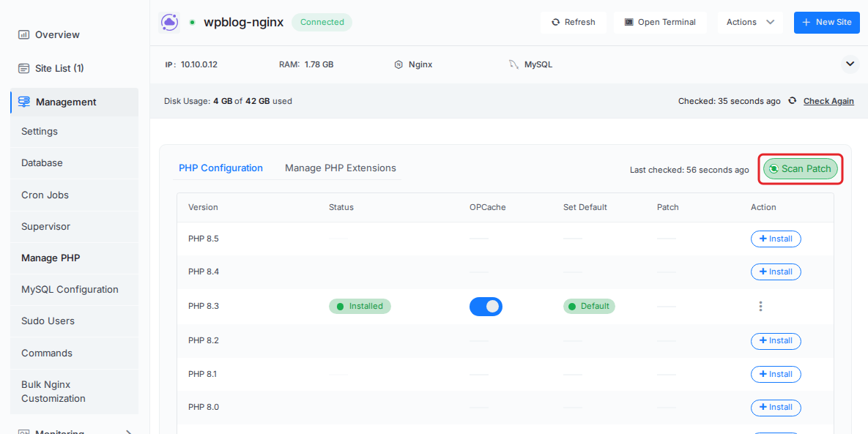
Task: Install PHP 8.0
Action: pyautogui.click(x=776, y=408)
